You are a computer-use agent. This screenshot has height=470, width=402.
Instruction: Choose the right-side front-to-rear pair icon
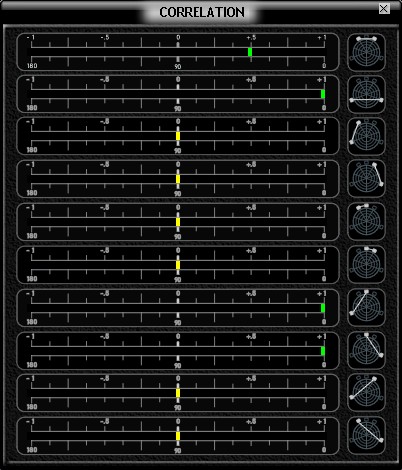click(366, 179)
